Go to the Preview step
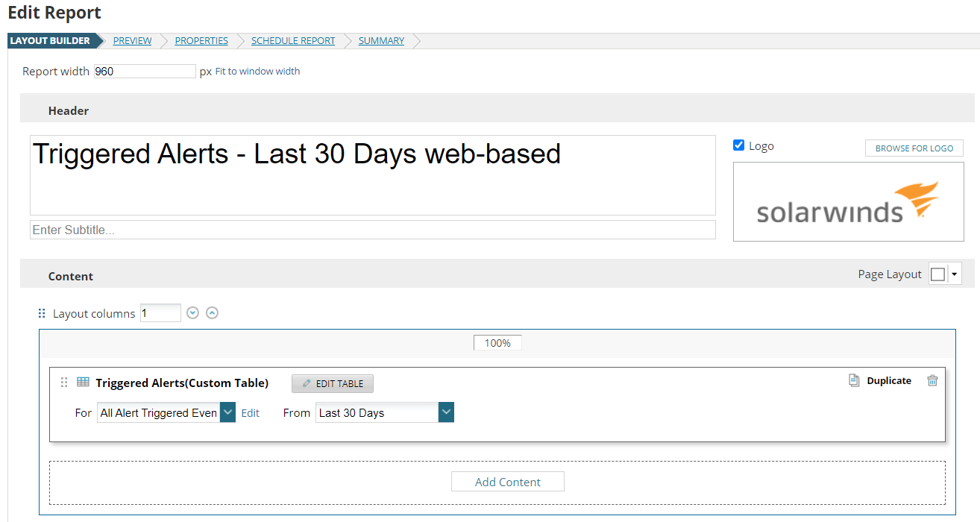This screenshot has width=980, height=522. [132, 41]
